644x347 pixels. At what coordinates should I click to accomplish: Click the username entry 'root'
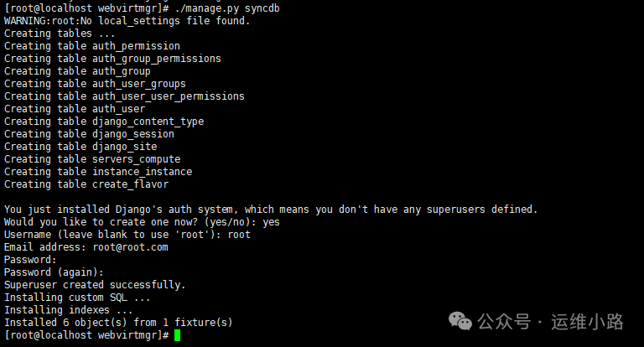tap(239, 235)
